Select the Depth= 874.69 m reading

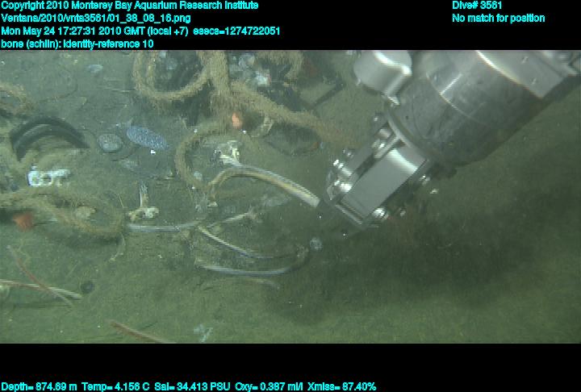pos(39,387)
